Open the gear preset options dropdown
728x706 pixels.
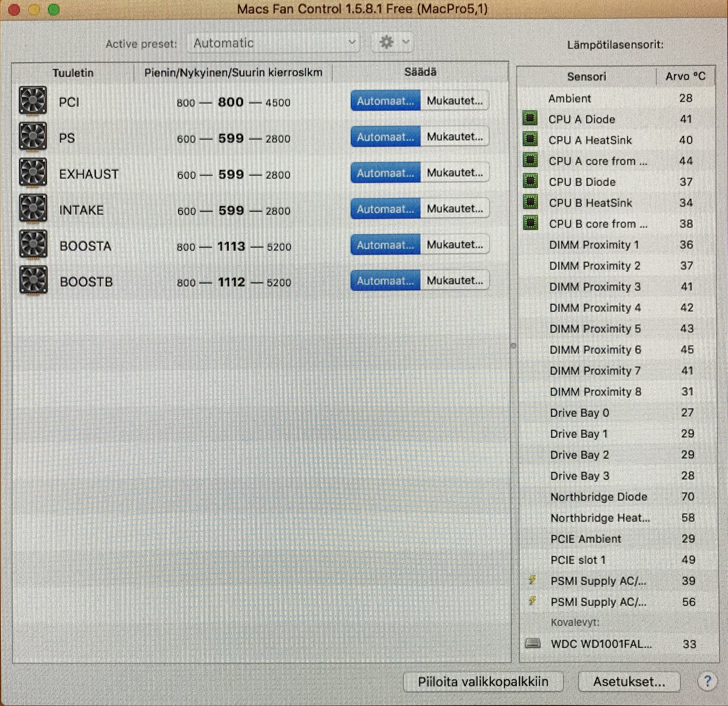point(393,43)
